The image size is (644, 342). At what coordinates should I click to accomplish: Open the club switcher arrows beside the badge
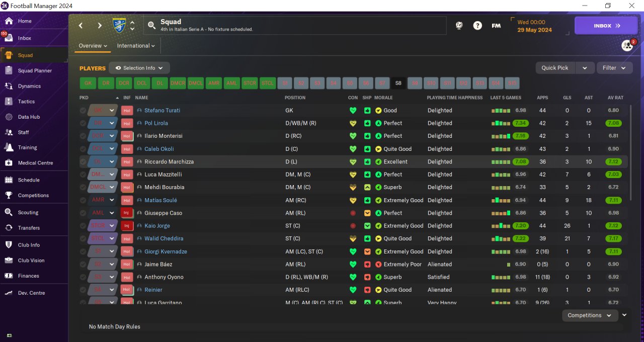tap(132, 25)
